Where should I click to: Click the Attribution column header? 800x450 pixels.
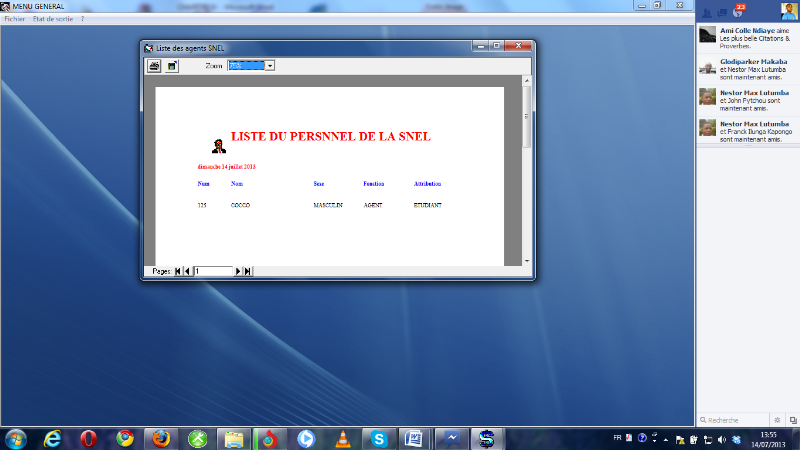[x=427, y=184]
